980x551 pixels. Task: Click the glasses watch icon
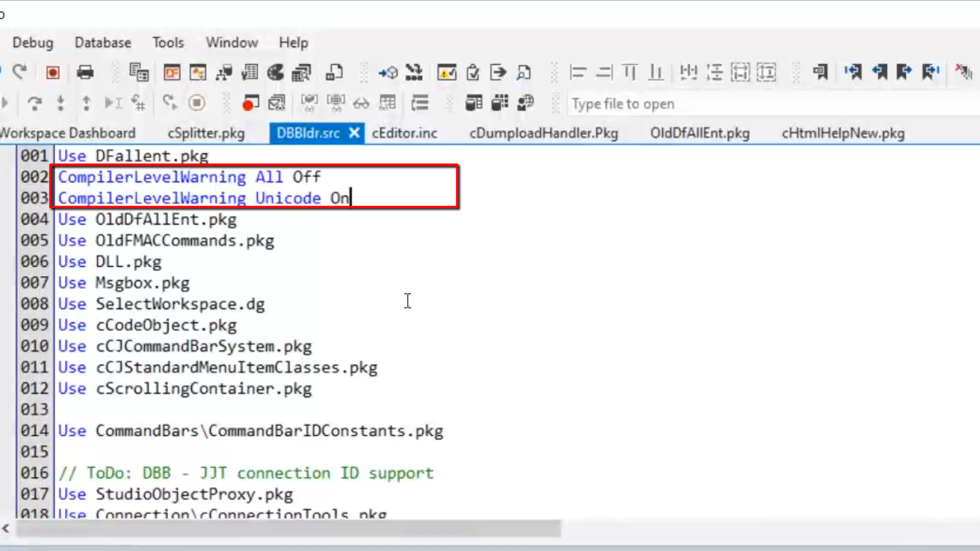(x=361, y=104)
